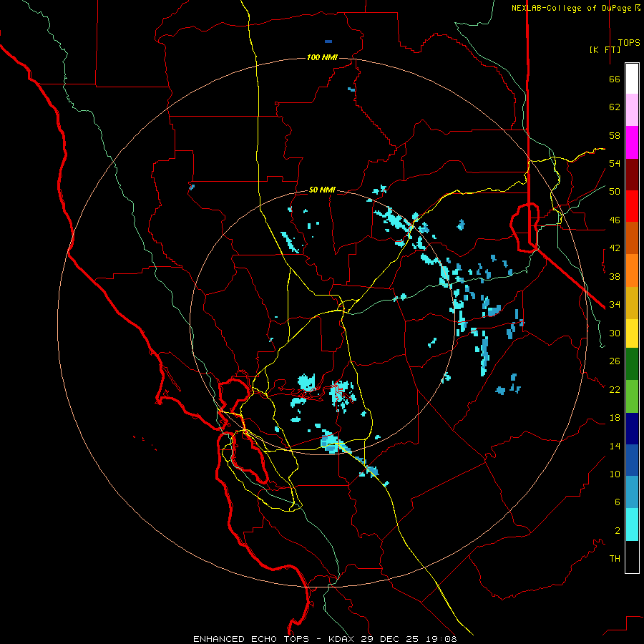Click the "22" legend value
The image size is (644, 644).
click(615, 390)
